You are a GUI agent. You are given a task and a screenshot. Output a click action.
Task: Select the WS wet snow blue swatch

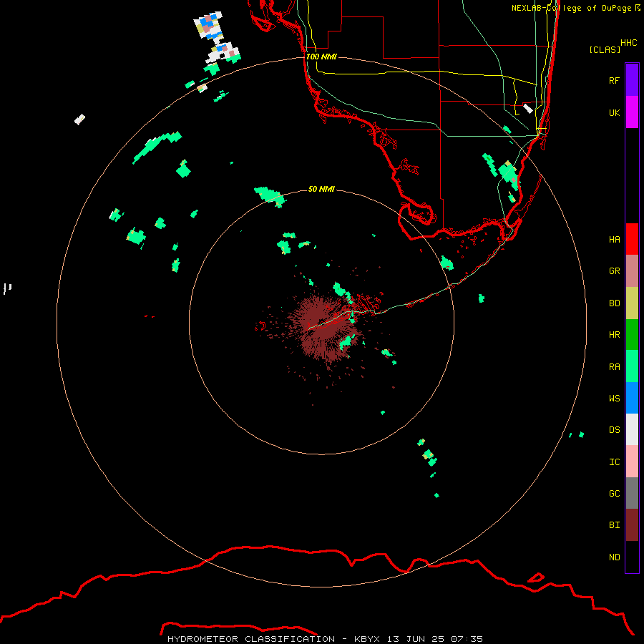click(632, 398)
